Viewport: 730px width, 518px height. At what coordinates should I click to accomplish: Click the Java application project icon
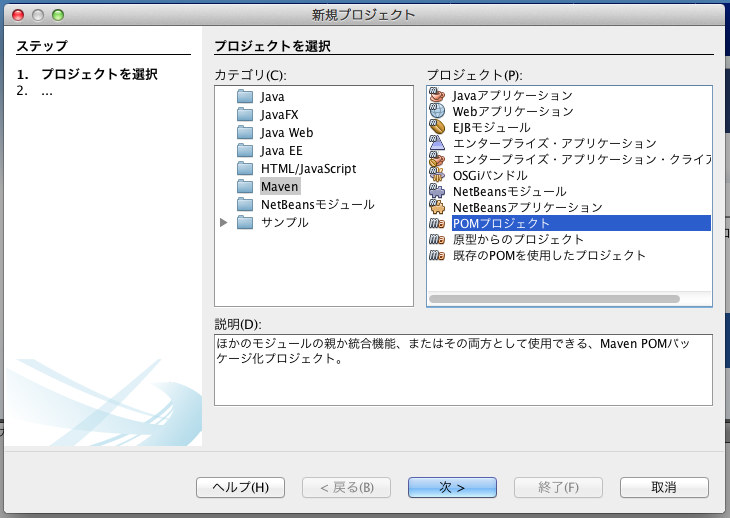click(436, 95)
